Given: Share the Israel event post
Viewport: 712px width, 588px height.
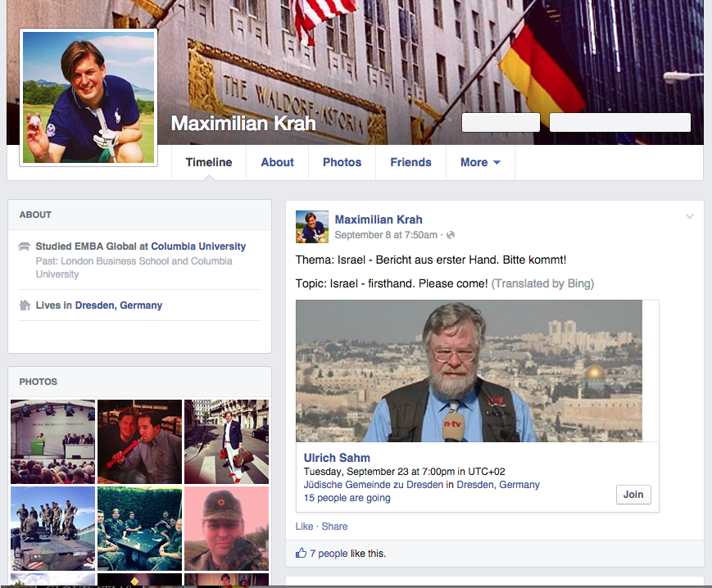Looking at the screenshot, I should [x=334, y=527].
